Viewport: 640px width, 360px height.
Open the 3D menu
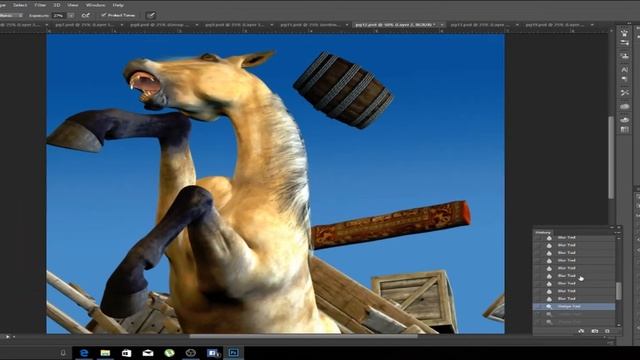click(x=57, y=5)
